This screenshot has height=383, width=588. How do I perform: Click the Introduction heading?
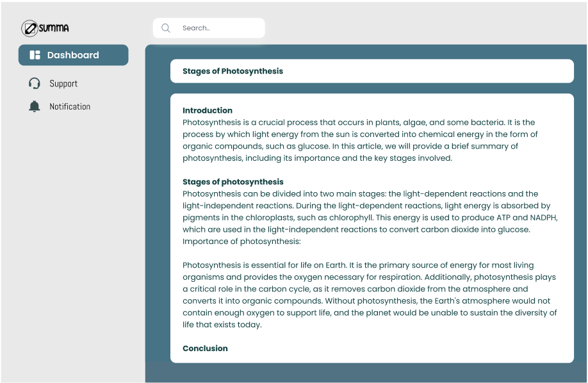pyautogui.click(x=208, y=110)
